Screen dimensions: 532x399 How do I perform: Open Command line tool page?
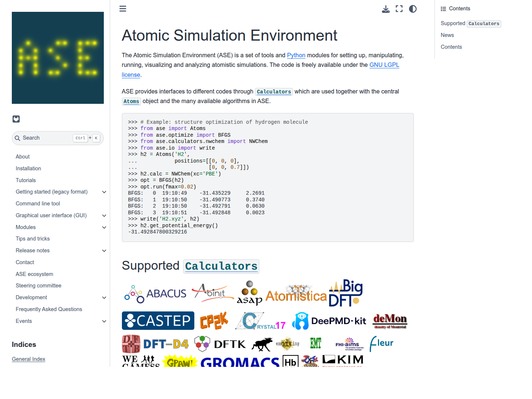tap(38, 204)
